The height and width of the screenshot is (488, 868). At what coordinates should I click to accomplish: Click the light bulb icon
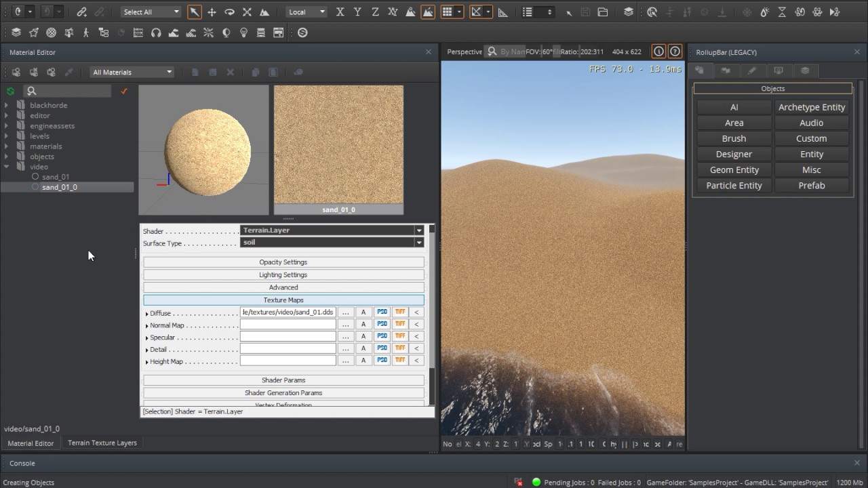click(x=243, y=33)
